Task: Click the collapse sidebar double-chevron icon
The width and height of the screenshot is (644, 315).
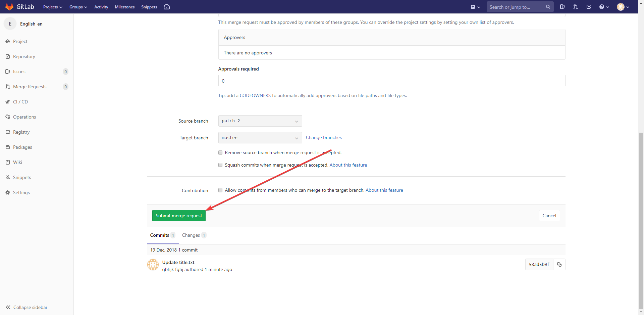Action: click(8, 307)
